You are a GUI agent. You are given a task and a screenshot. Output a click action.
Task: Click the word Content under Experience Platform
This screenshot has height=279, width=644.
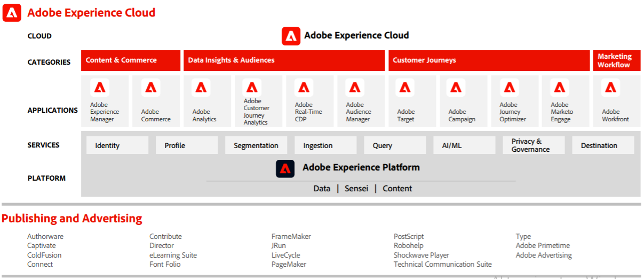397,189
